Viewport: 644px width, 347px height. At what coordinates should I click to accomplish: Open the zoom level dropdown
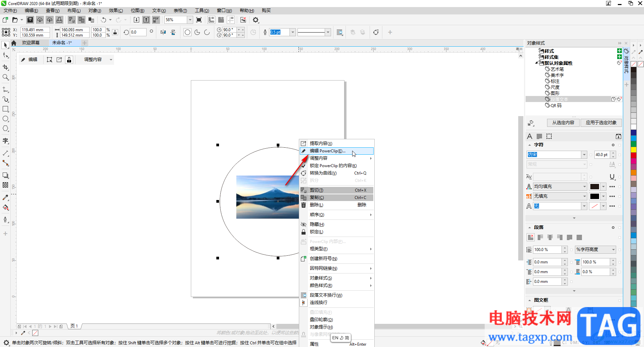click(190, 20)
